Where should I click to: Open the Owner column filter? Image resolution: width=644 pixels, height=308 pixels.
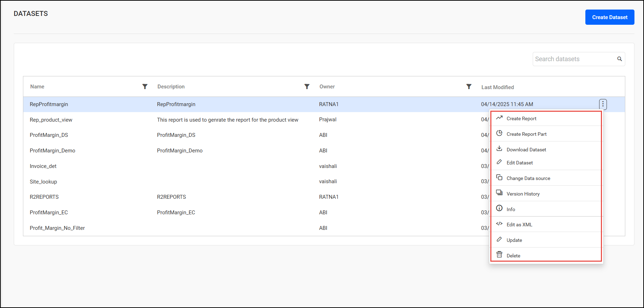coord(468,87)
